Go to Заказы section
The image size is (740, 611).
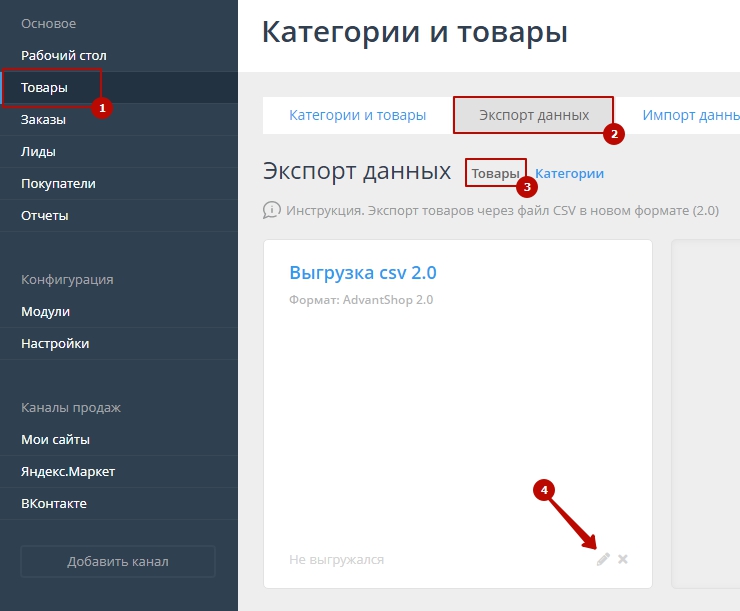coord(43,120)
